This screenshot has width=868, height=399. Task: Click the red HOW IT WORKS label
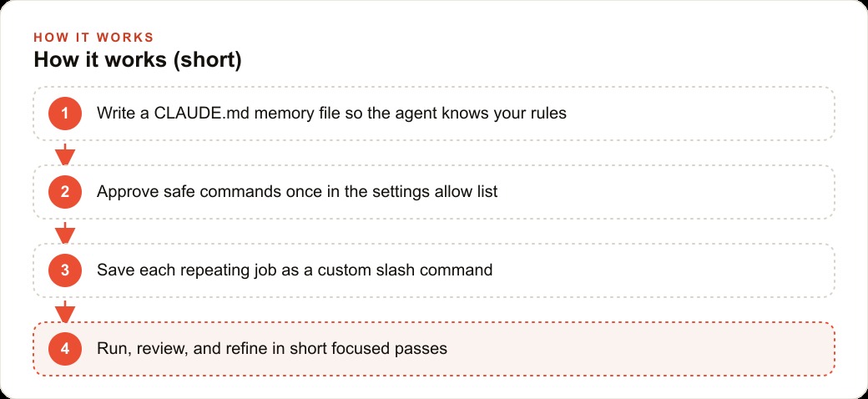coord(93,38)
